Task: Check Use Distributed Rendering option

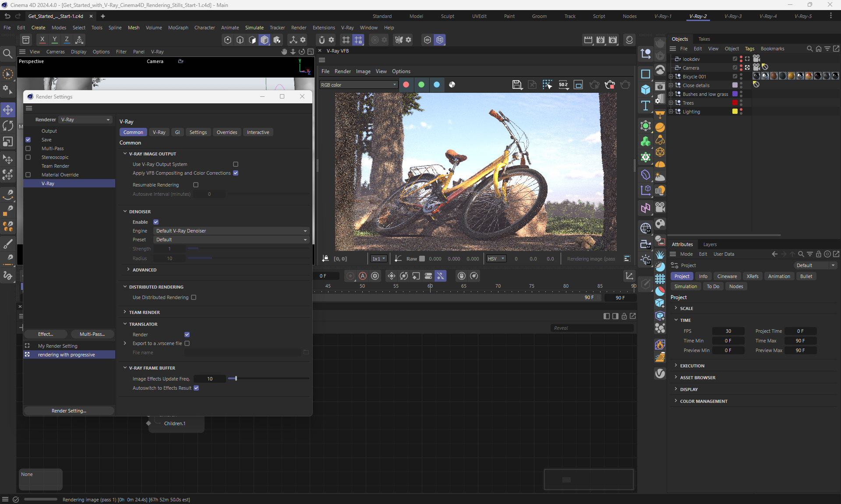Action: [x=194, y=297]
